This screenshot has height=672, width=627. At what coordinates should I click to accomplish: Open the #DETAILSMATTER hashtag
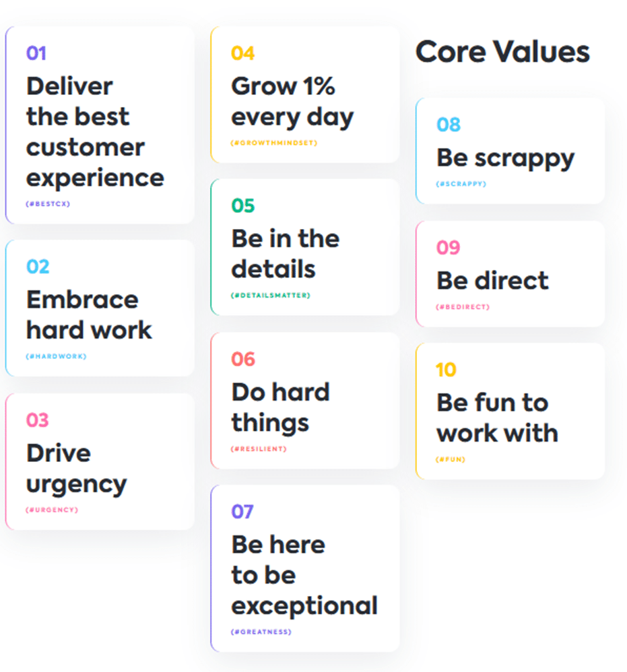(x=271, y=296)
